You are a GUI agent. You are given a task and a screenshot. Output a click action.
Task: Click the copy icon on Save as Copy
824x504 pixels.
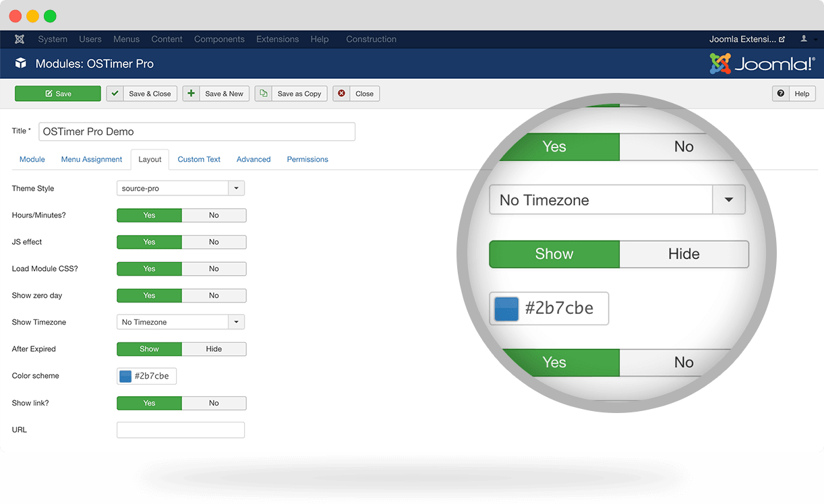coord(264,93)
